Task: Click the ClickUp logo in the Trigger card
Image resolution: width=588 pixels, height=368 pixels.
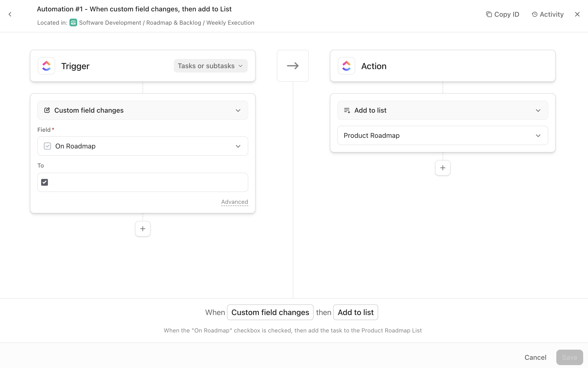Action: pos(46,66)
